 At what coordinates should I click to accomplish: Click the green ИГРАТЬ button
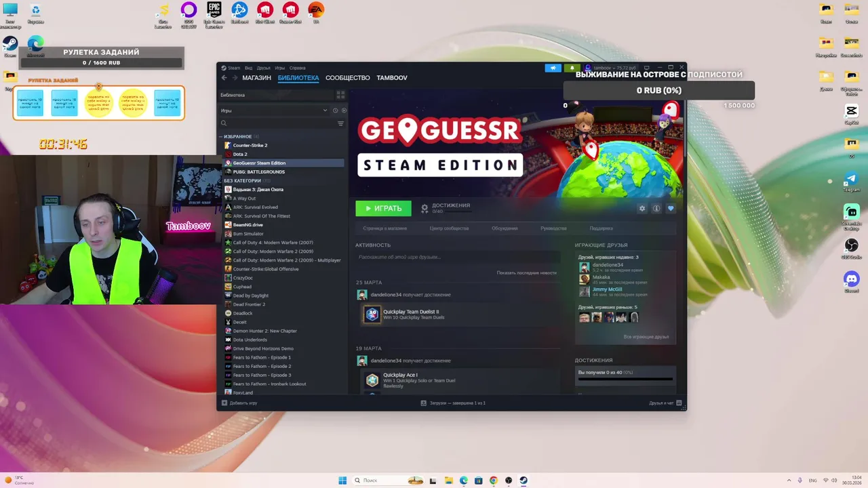(x=383, y=208)
